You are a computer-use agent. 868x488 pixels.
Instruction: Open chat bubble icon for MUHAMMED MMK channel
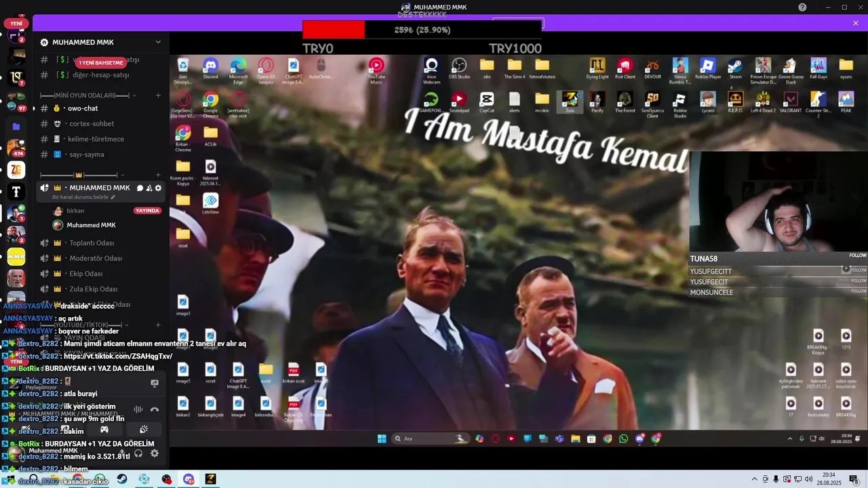point(140,188)
